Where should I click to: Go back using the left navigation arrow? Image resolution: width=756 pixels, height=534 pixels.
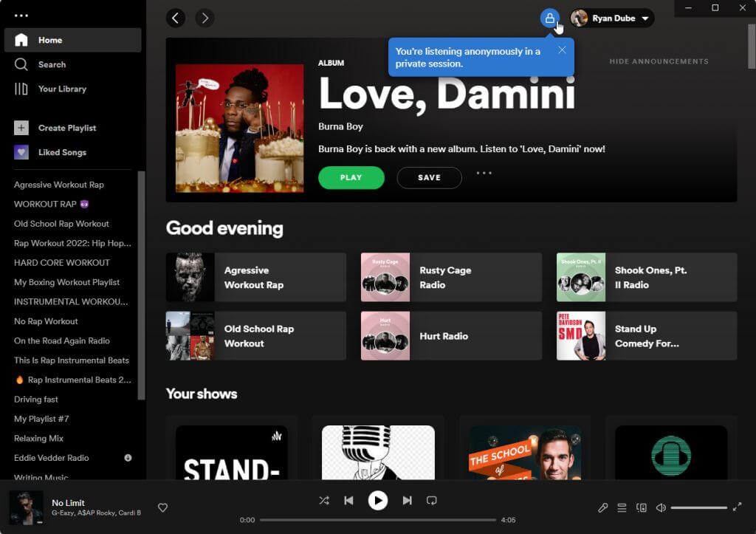point(176,18)
